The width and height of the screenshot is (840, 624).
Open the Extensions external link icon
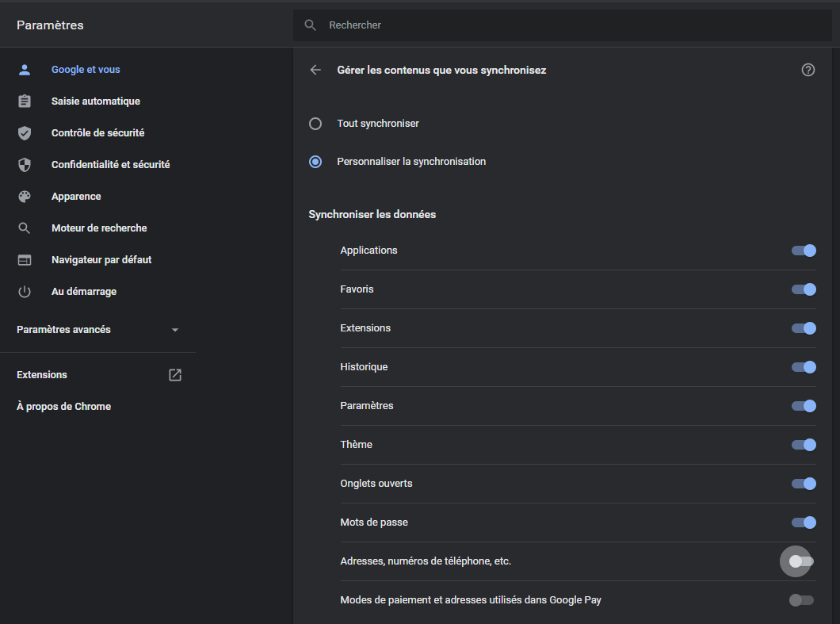click(175, 375)
